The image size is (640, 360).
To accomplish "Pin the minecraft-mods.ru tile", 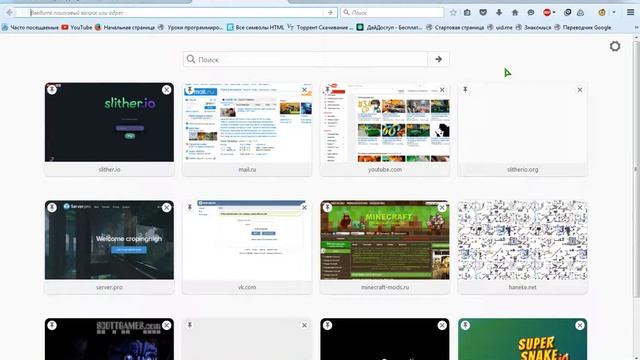I will (327, 207).
